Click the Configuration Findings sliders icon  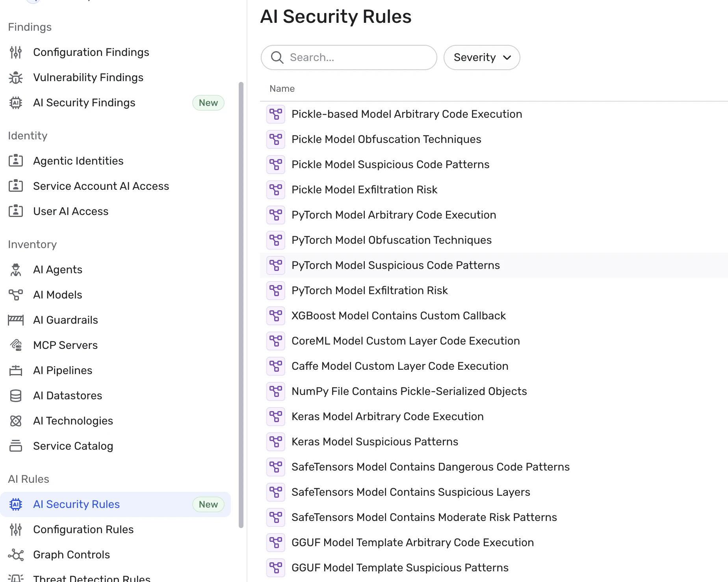pyautogui.click(x=16, y=52)
